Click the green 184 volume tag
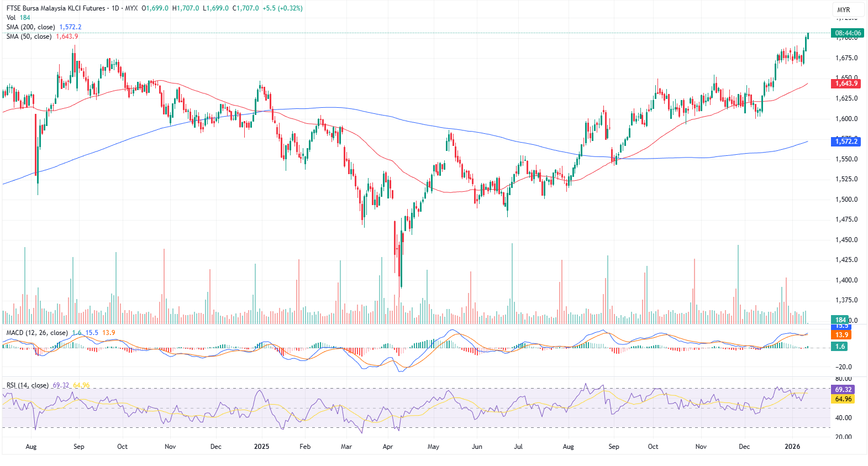The height and width of the screenshot is (466, 868). click(840, 320)
